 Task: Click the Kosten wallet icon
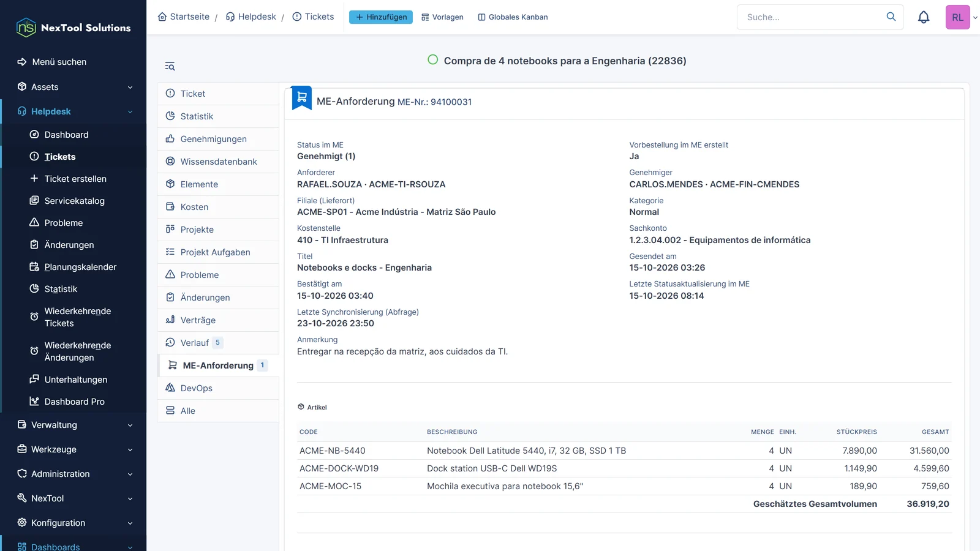click(x=170, y=207)
